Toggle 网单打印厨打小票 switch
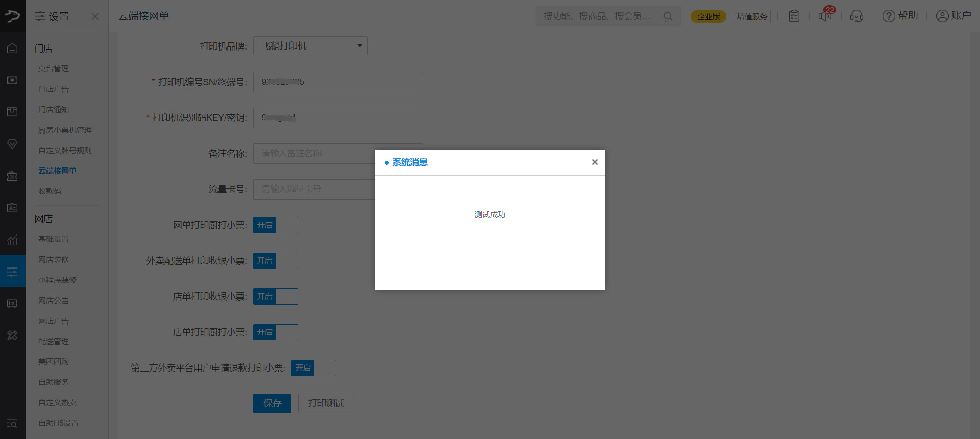Image resolution: width=980 pixels, height=439 pixels. 276,225
